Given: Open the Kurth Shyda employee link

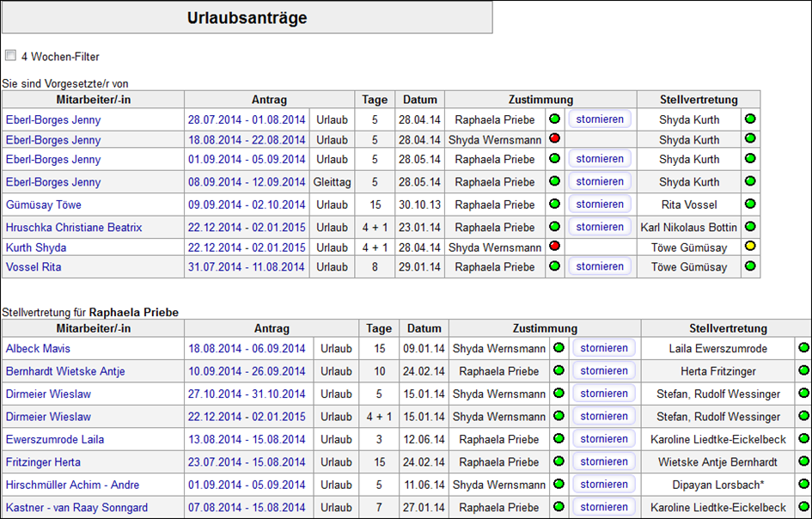Looking at the screenshot, I should tap(36, 247).
